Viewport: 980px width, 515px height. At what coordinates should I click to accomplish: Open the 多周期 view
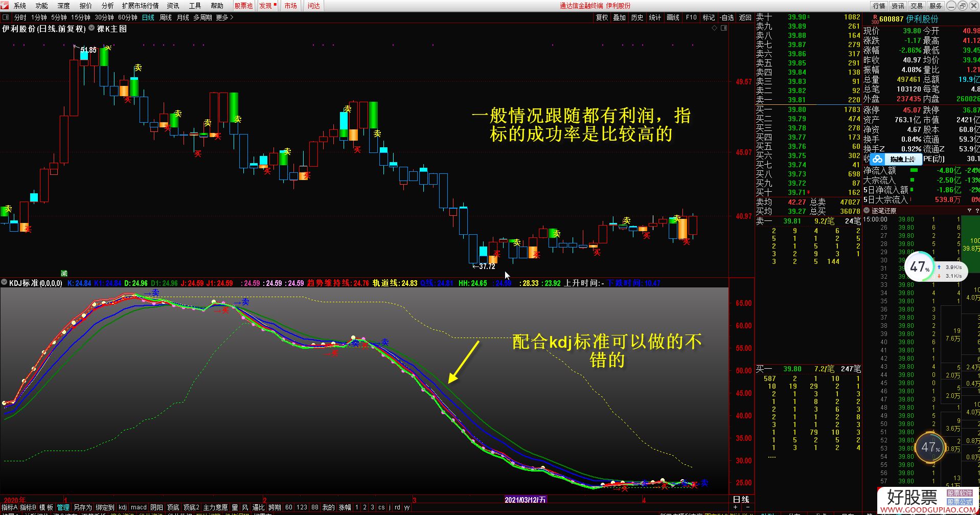[202, 17]
